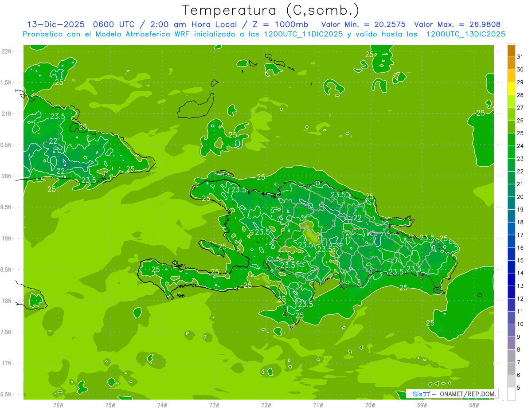
Task: Click the "68W" longitude axis label
Action: pos(474,405)
